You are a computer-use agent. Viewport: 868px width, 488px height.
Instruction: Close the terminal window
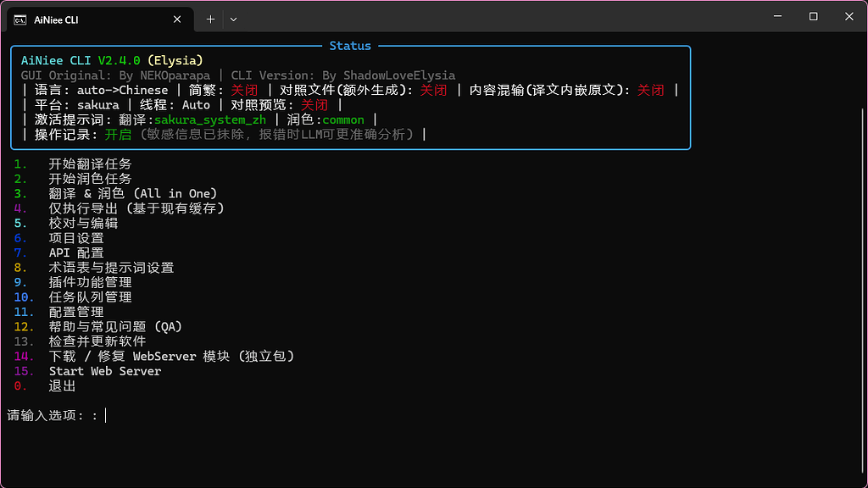pos(849,17)
